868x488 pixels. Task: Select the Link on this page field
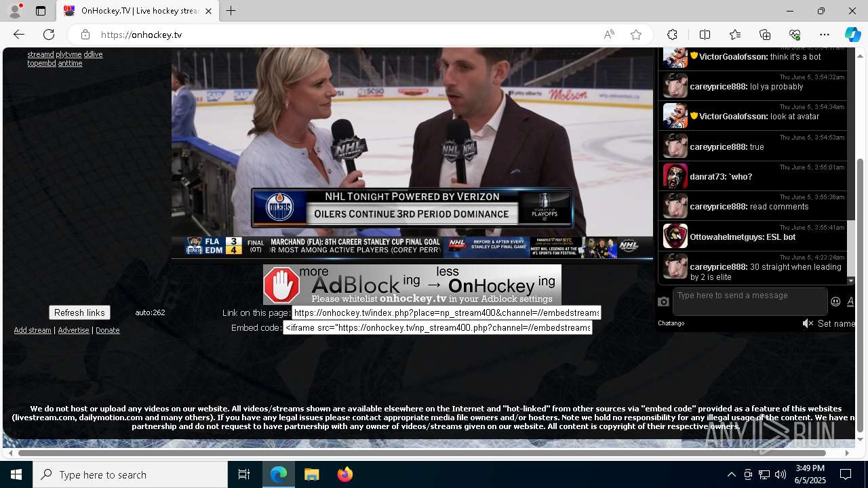tap(446, 312)
